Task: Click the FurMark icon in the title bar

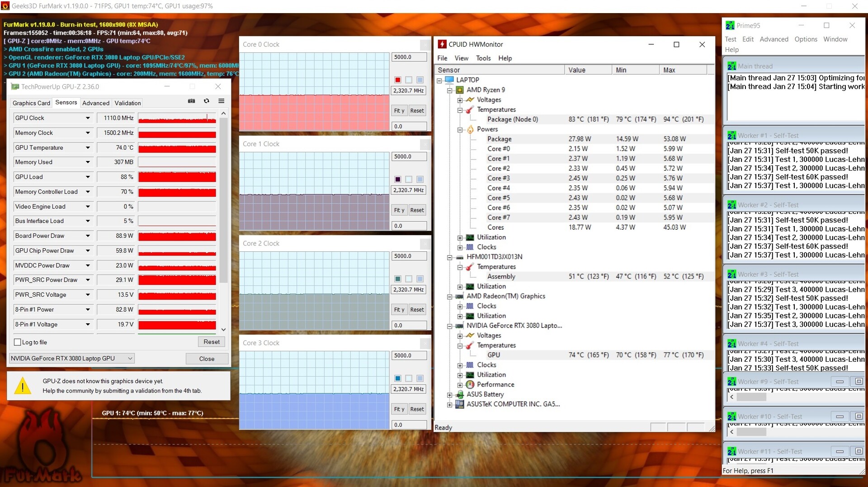Action: (x=5, y=6)
